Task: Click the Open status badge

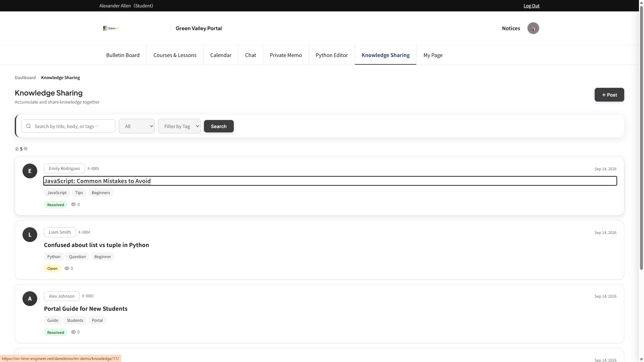Action: coord(52,268)
